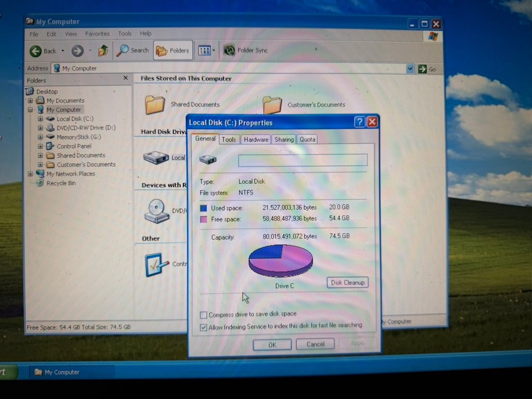
Task: Click the pink Free space swatch
Action: (x=204, y=220)
